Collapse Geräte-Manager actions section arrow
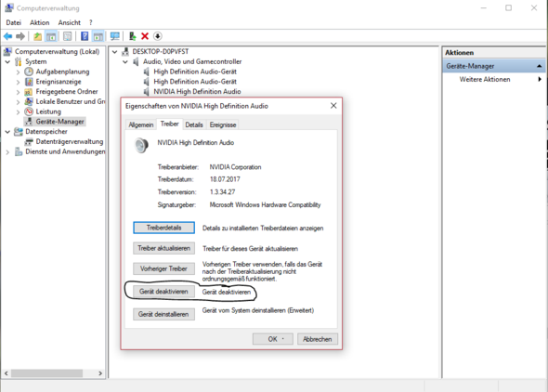 click(540, 66)
